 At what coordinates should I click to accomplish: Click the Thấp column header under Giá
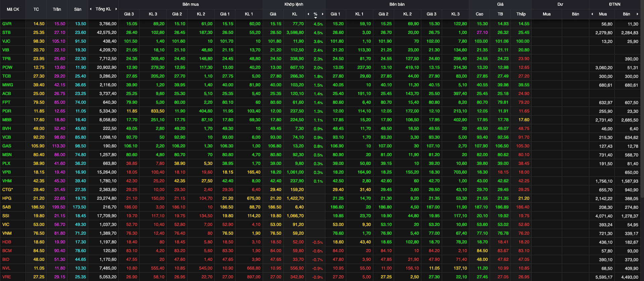pos(521,14)
